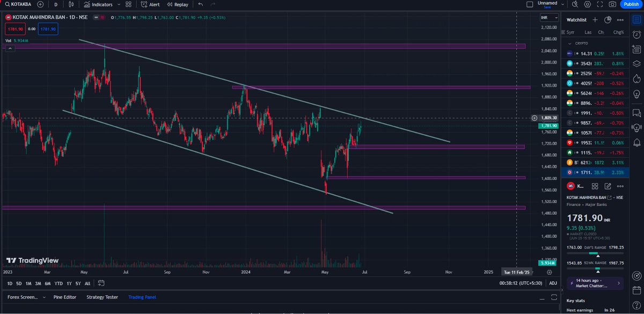Click the blue 1781.90 buy button
Viewport: 644px width, 314px height.
(x=48, y=29)
